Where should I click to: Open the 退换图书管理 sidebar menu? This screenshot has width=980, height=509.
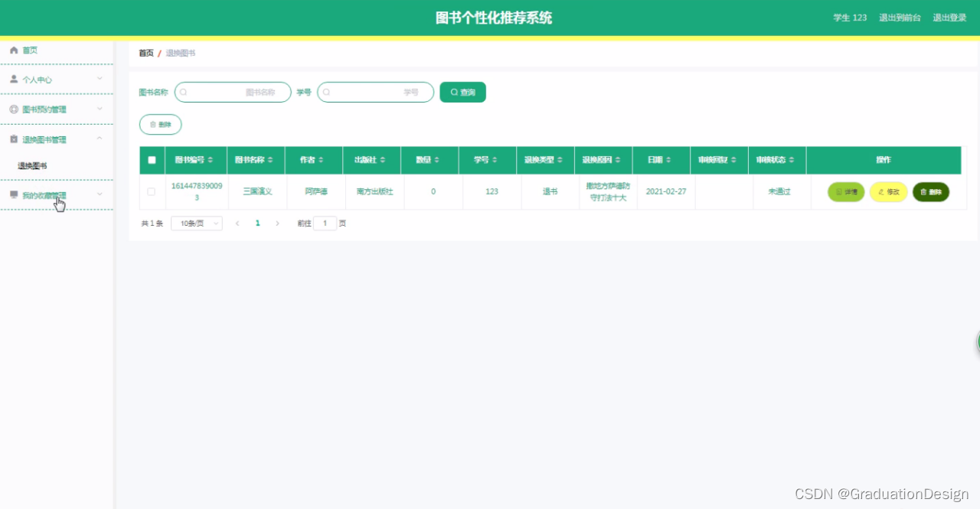point(57,139)
